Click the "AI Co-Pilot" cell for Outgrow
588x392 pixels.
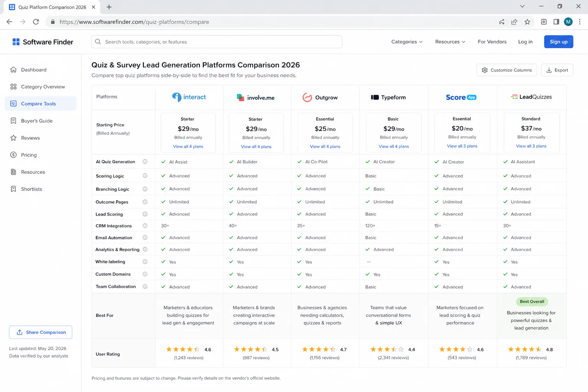click(x=316, y=162)
